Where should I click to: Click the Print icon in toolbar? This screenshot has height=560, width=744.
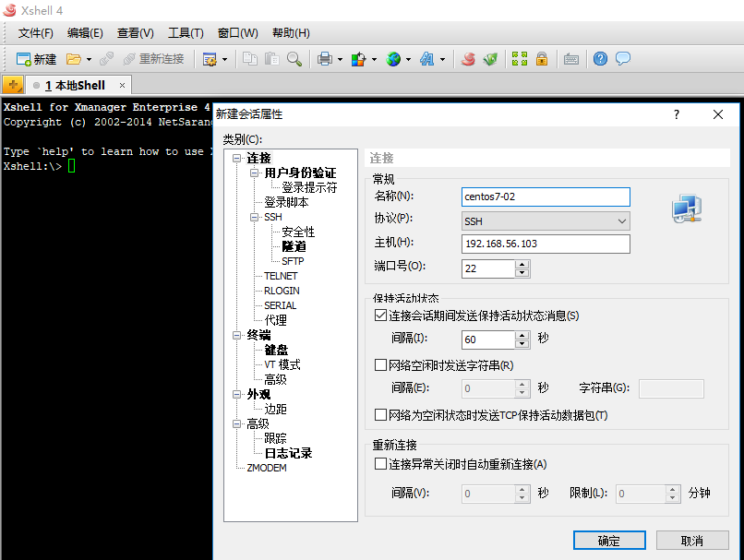(325, 59)
